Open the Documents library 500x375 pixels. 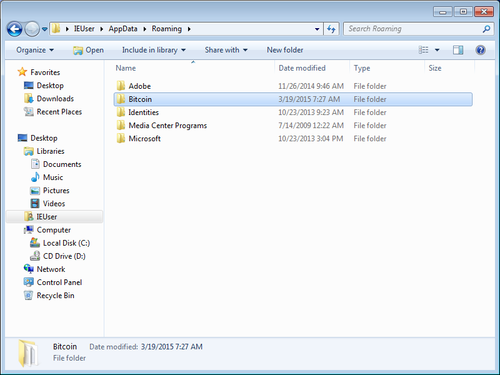[62, 164]
